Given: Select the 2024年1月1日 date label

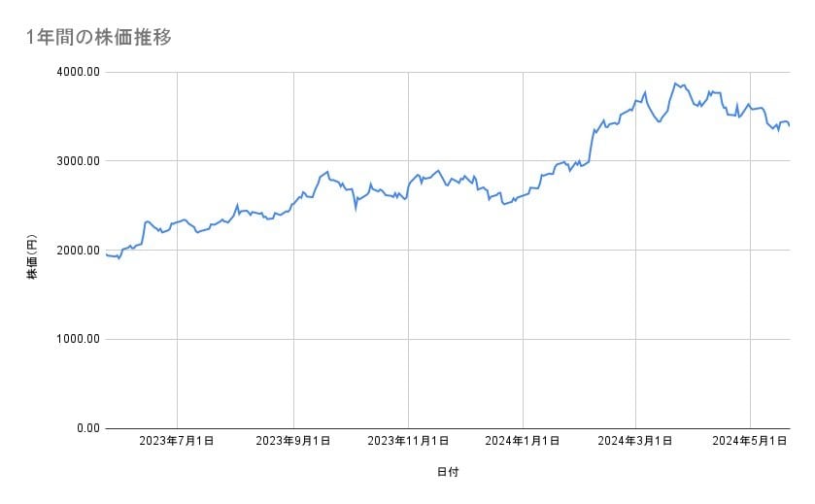Looking at the screenshot, I should click(523, 441).
